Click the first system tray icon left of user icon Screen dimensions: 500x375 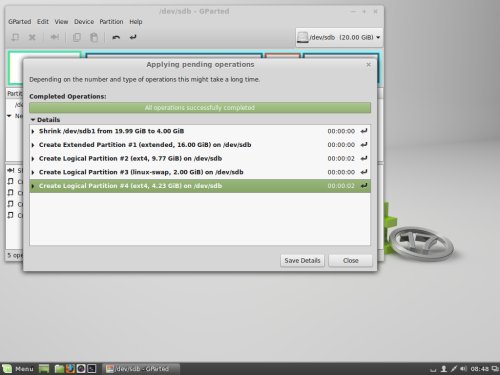(x=433, y=369)
